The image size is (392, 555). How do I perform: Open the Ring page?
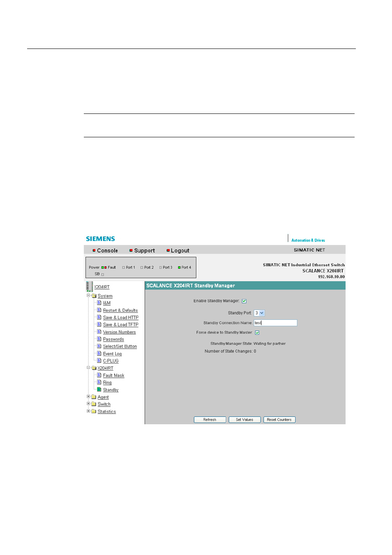[x=107, y=383]
